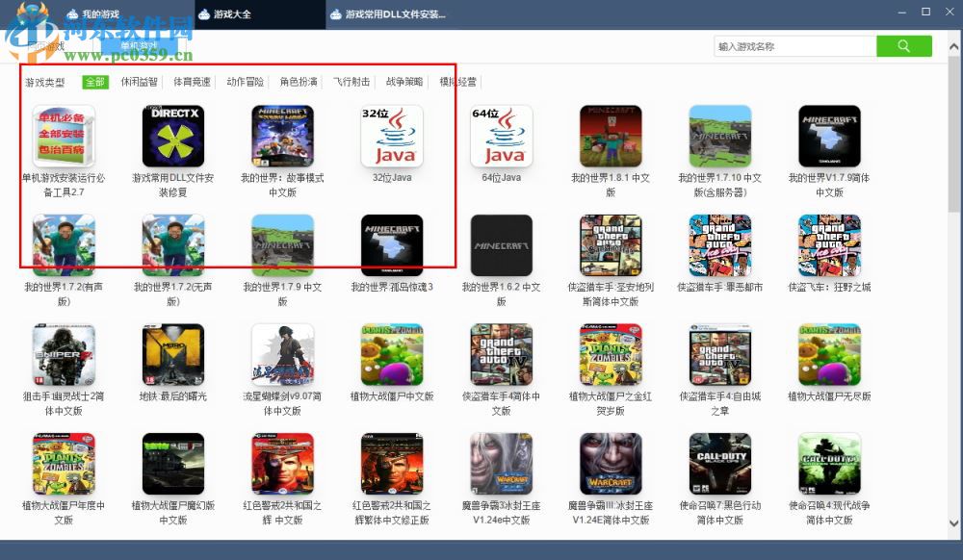This screenshot has width=963, height=560.
Task: Filter games by 战争策略 category
Action: tap(404, 82)
